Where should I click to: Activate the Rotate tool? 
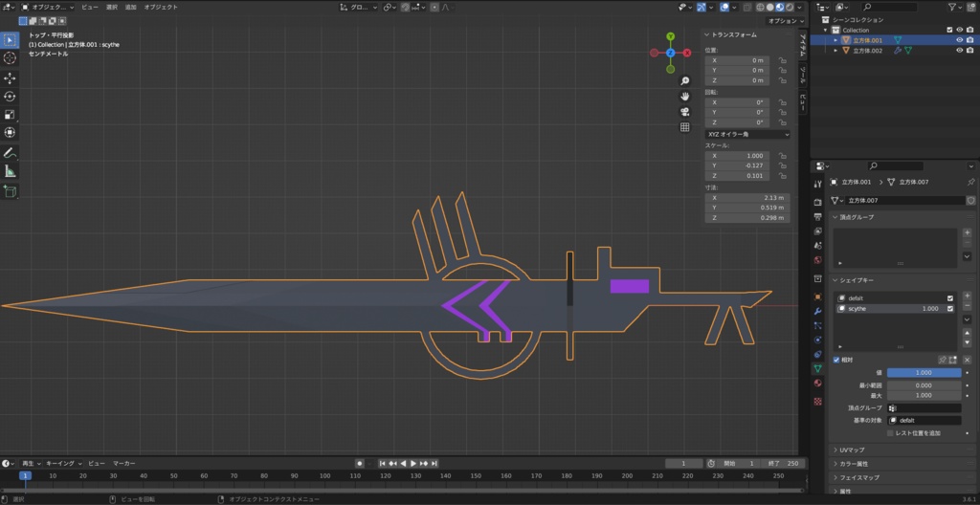pyautogui.click(x=10, y=97)
